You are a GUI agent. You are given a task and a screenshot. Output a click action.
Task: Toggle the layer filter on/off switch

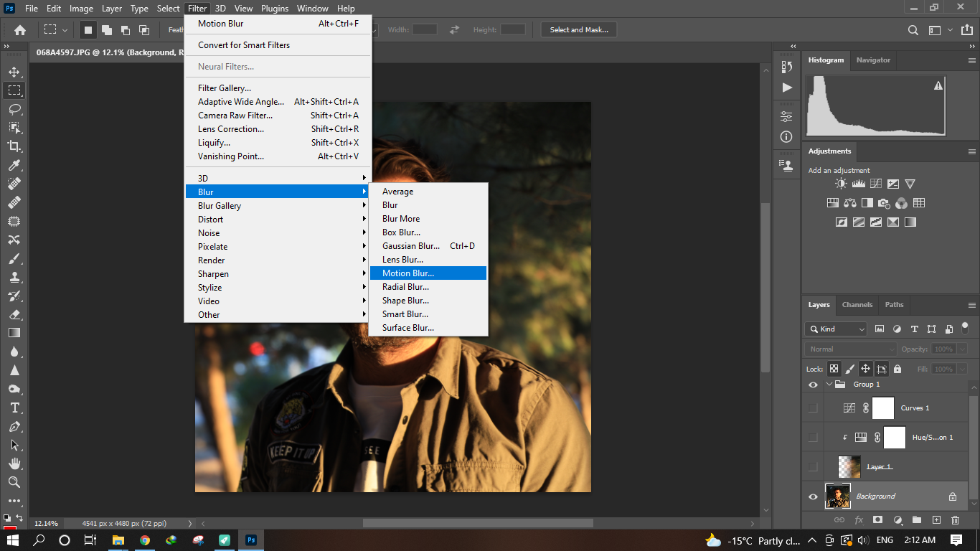coord(966,328)
